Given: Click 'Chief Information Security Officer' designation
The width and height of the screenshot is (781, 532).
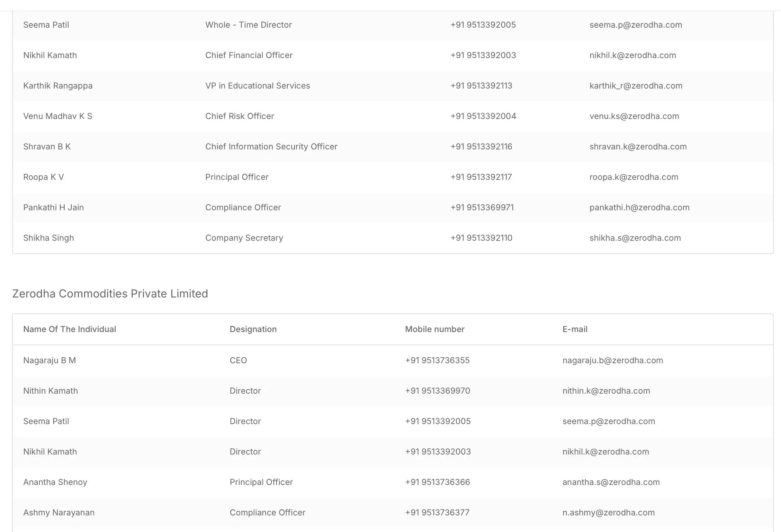Looking at the screenshot, I should click(x=271, y=147).
